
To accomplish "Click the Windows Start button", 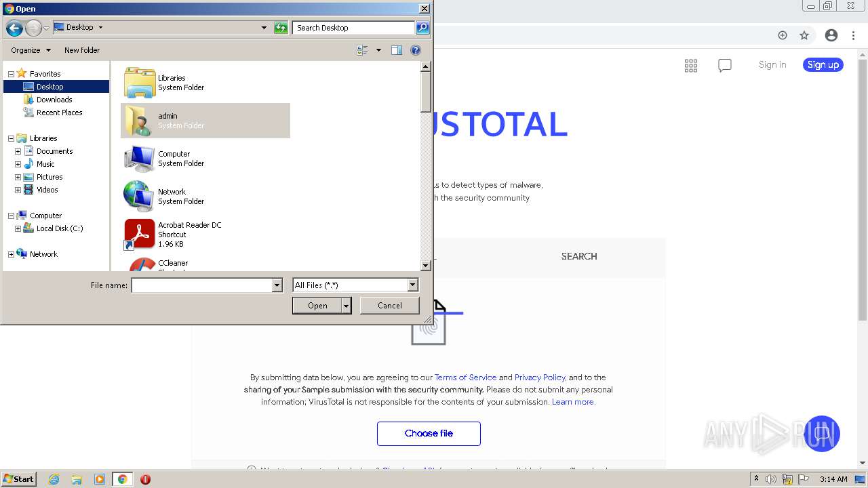I will pyautogui.click(x=19, y=479).
